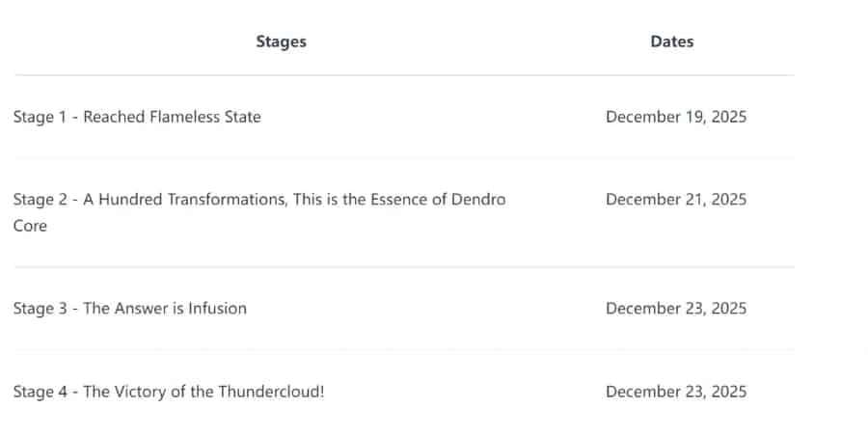Click the phrase "The Answer is"
Viewport: 868px width, 436px height.
tap(132, 309)
